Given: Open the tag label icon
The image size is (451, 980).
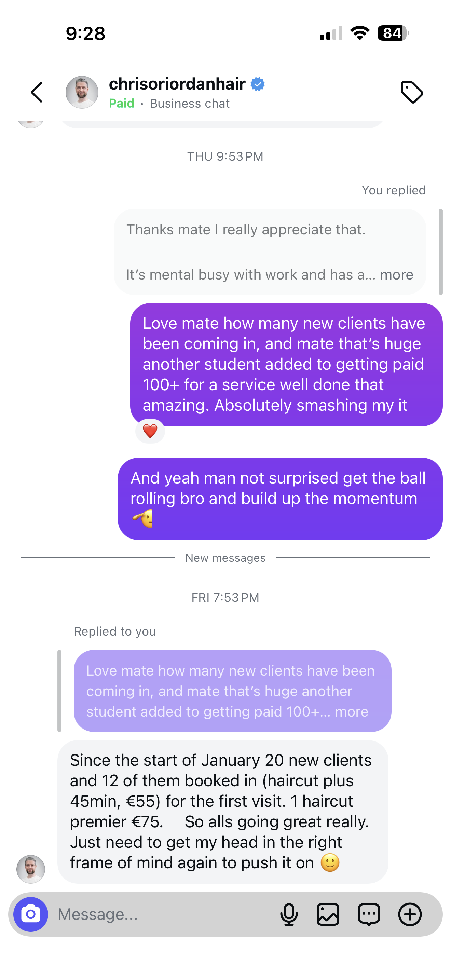Looking at the screenshot, I should point(412,92).
